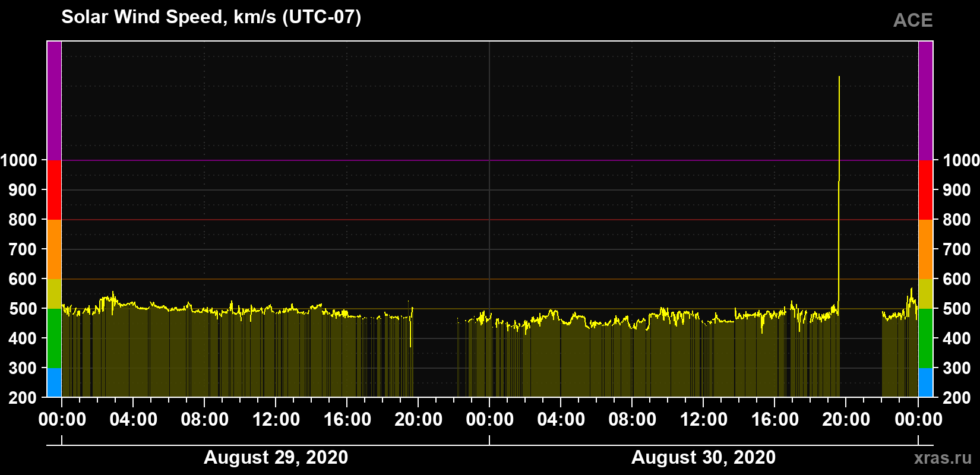Select the 300 label on the left axis
This screenshot has height=475, width=980.
[23, 368]
